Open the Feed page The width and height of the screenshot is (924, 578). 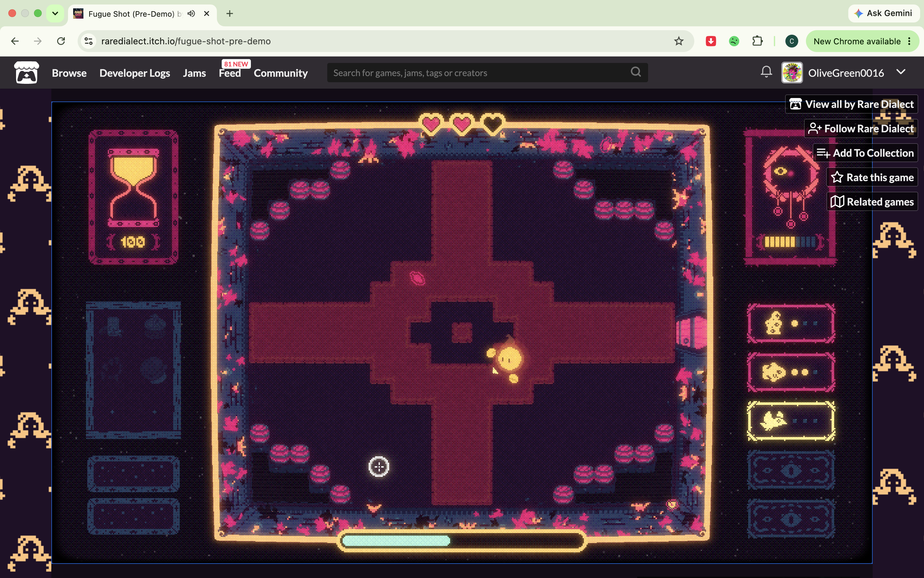point(230,73)
